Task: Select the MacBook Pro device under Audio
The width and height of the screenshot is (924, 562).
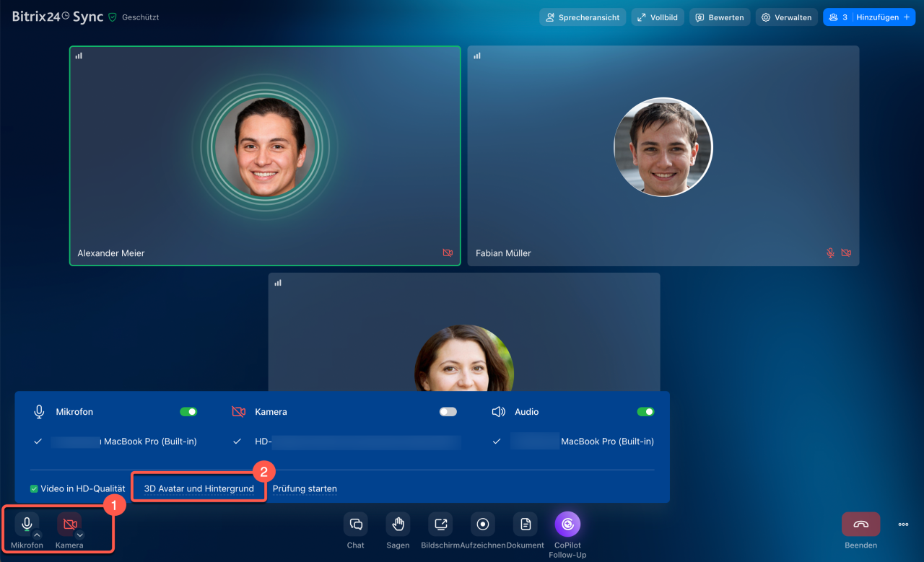Action: pos(574,442)
